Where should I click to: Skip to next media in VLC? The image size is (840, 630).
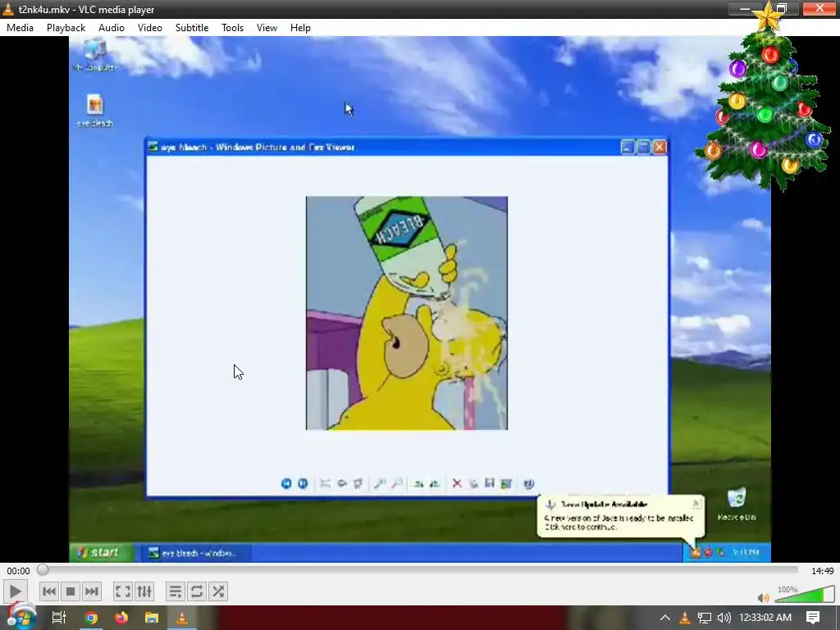[92, 592]
